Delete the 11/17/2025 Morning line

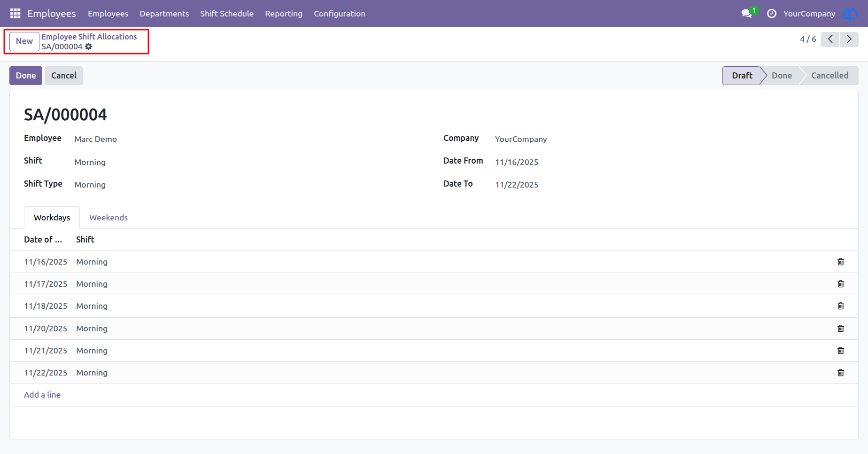[x=841, y=284]
